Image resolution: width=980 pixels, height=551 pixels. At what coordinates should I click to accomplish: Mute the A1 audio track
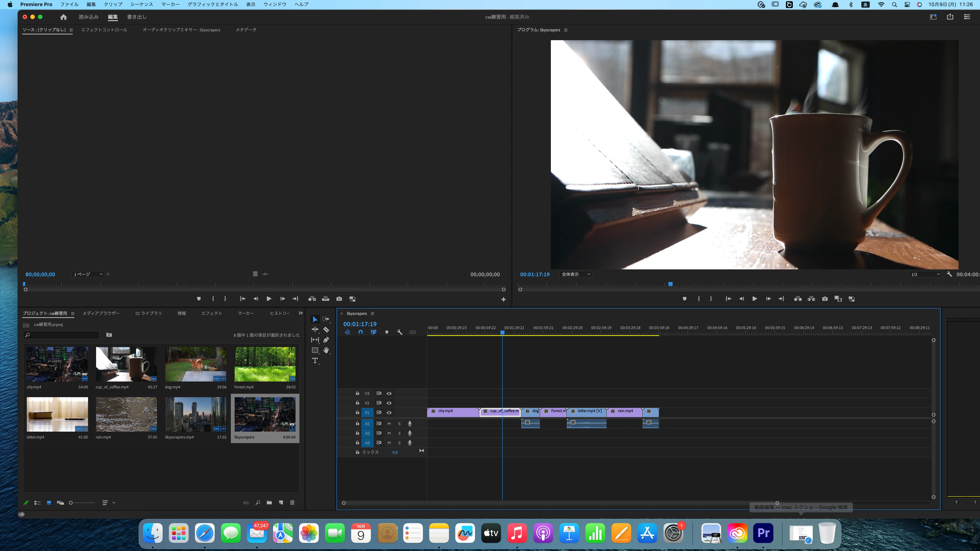tap(389, 424)
